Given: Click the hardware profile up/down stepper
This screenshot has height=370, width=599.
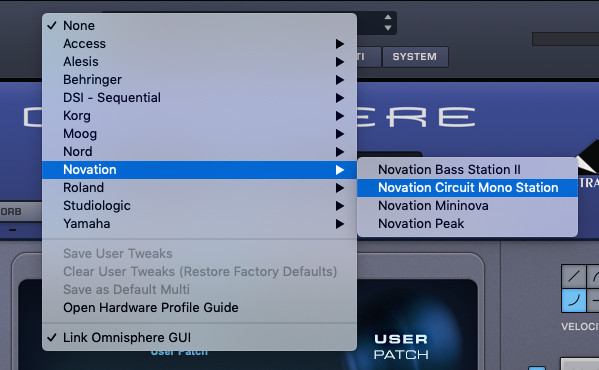Looking at the screenshot, I should [x=388, y=23].
